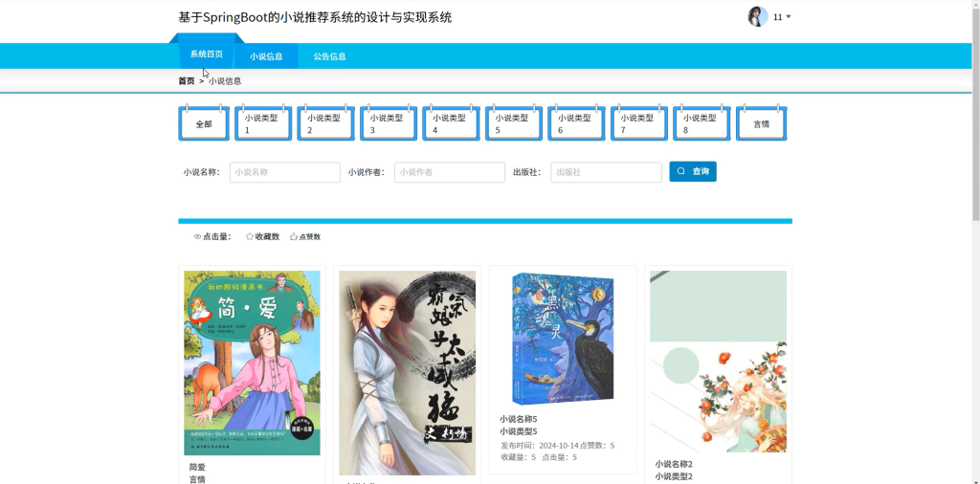Open the 系统首页 tab
This screenshot has width=980, height=484.
coord(207,55)
